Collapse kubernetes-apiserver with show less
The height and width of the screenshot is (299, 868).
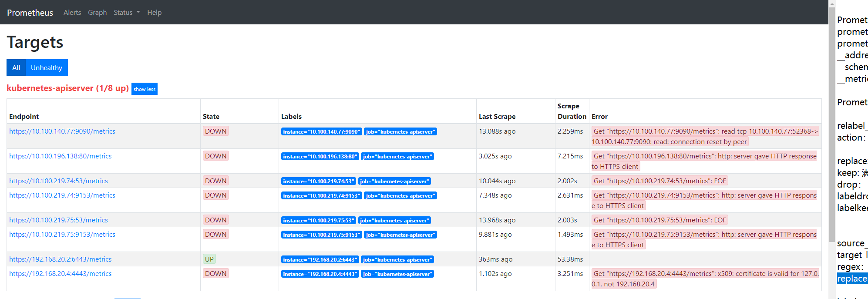tap(145, 89)
